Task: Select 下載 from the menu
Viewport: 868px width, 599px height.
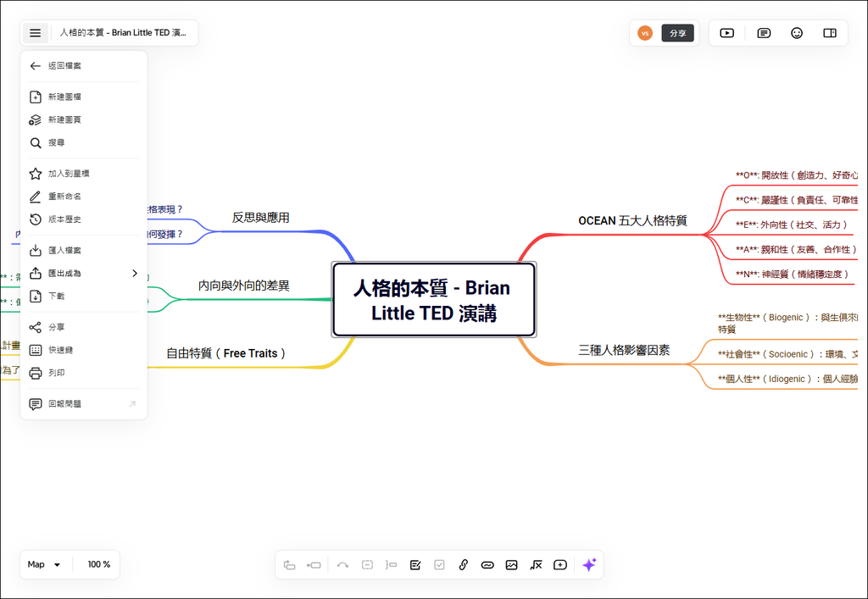Action: (x=84, y=296)
